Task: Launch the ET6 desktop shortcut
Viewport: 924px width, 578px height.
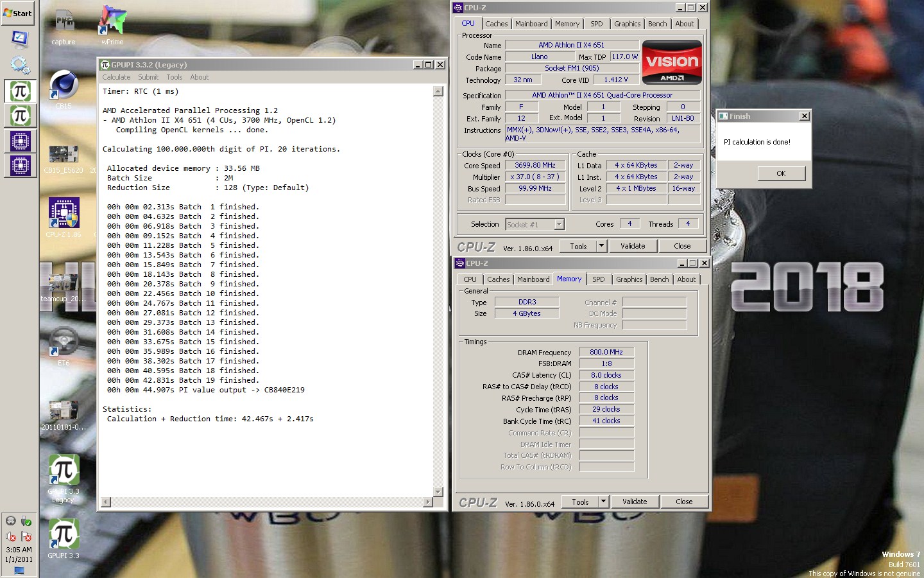Action: coord(64,346)
